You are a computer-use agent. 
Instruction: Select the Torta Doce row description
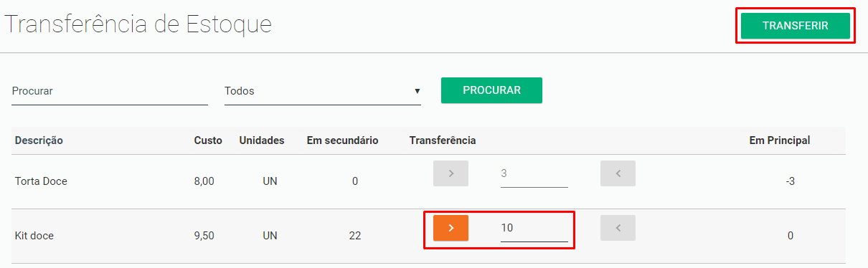click(x=41, y=181)
